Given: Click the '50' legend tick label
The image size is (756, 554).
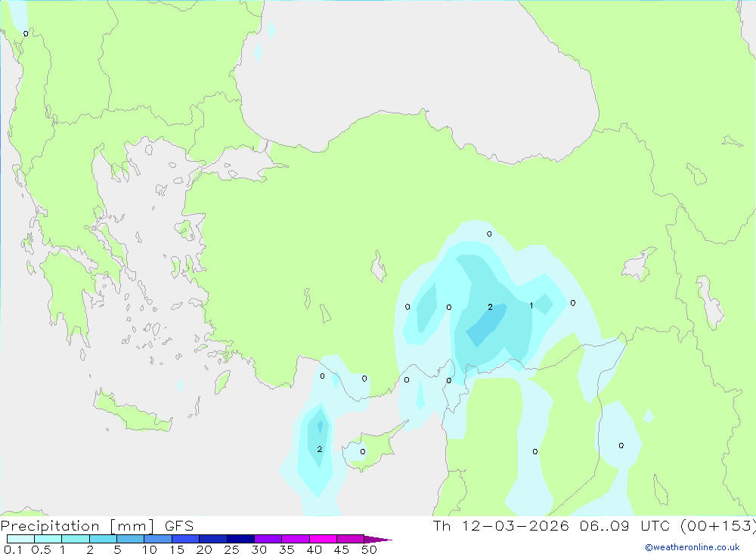Looking at the screenshot, I should pyautogui.click(x=369, y=549).
